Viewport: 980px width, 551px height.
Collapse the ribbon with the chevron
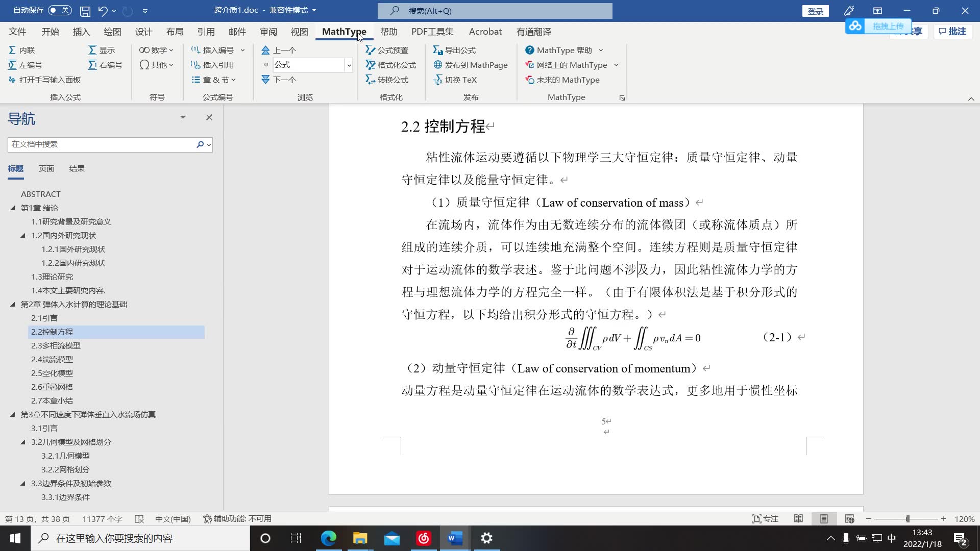click(971, 98)
